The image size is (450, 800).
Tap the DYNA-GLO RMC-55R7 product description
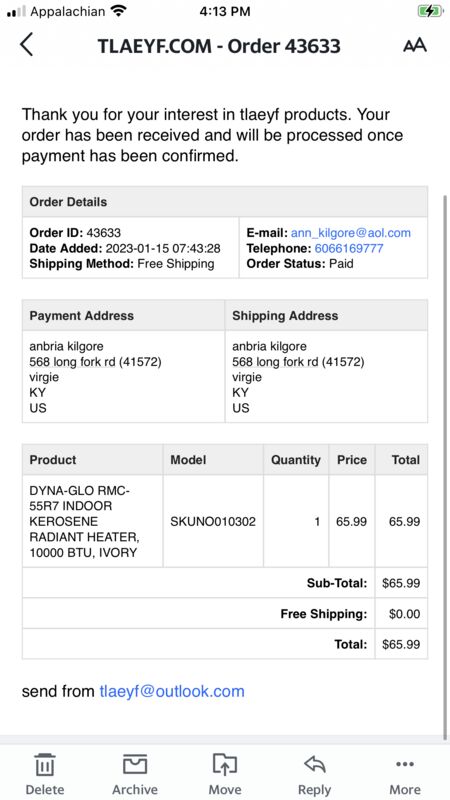pyautogui.click(x=85, y=521)
